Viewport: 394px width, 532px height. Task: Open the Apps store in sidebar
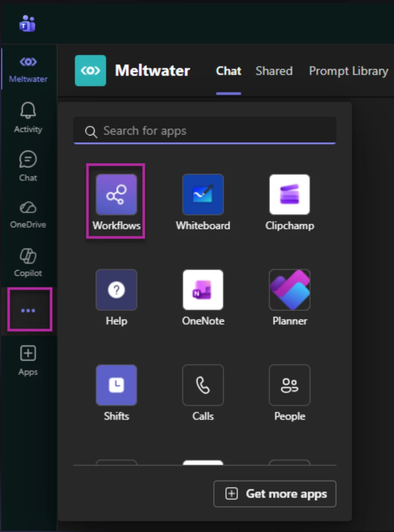(28, 360)
